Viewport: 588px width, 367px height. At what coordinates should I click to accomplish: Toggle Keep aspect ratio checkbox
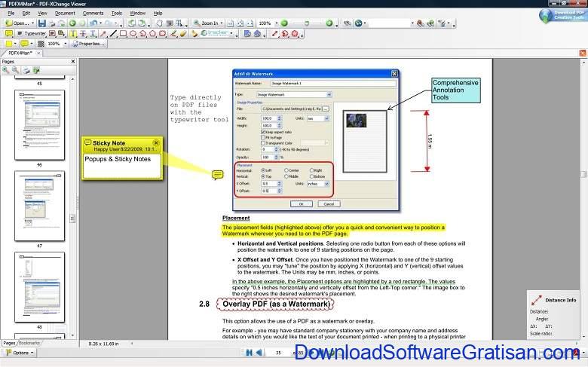coord(263,132)
